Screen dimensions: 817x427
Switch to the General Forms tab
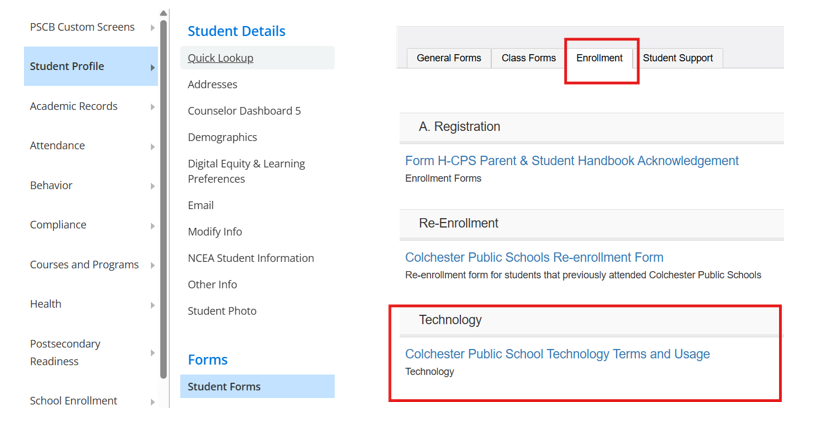coord(449,58)
